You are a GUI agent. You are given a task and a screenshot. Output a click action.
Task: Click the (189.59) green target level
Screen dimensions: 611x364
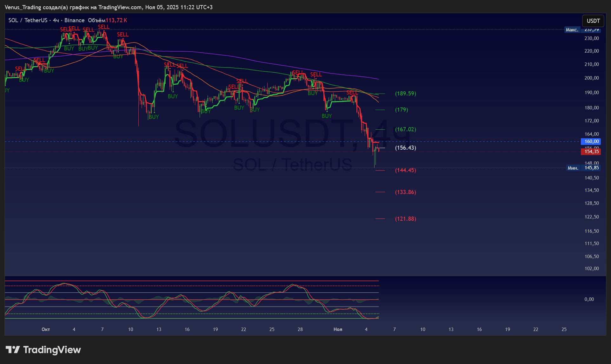coord(405,94)
